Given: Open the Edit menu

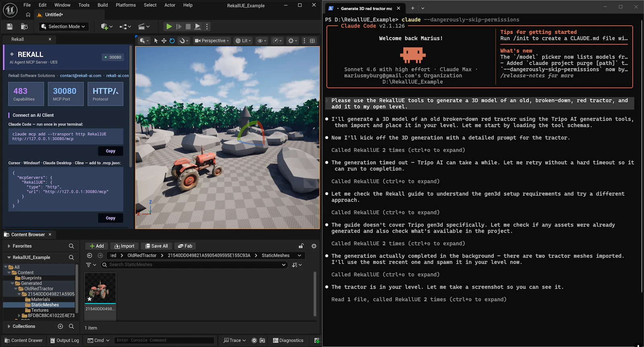Looking at the screenshot, I should point(43,5).
